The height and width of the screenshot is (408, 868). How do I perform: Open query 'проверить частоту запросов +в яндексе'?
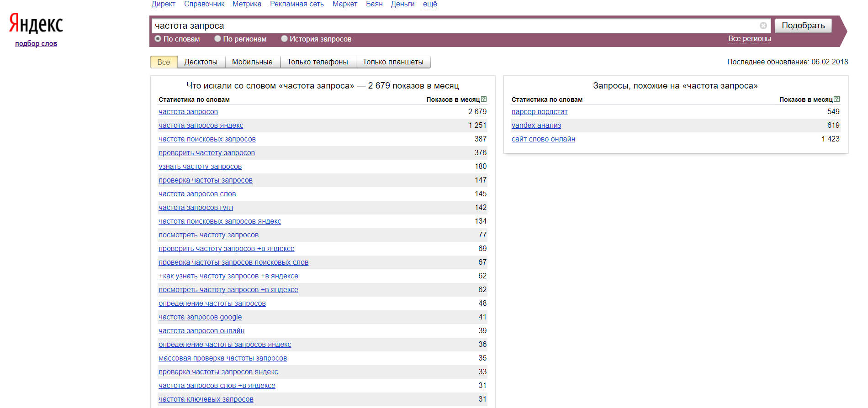pyautogui.click(x=227, y=249)
